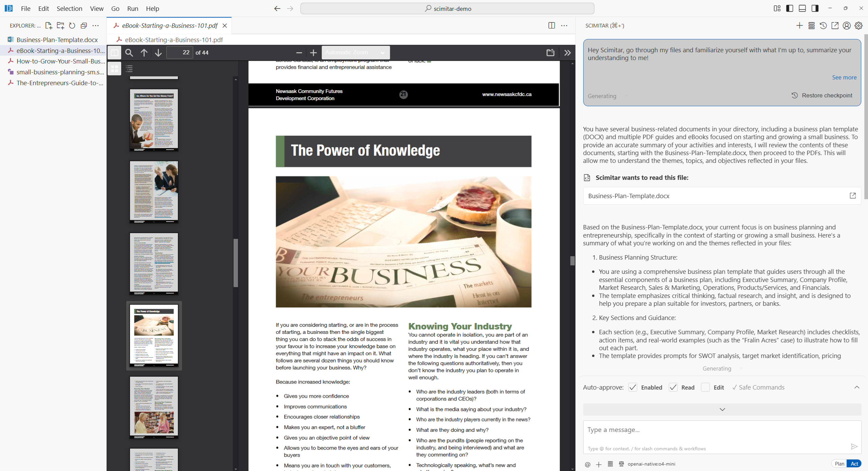Toggle primary side bar visibility
868x471 pixels.
790,8
